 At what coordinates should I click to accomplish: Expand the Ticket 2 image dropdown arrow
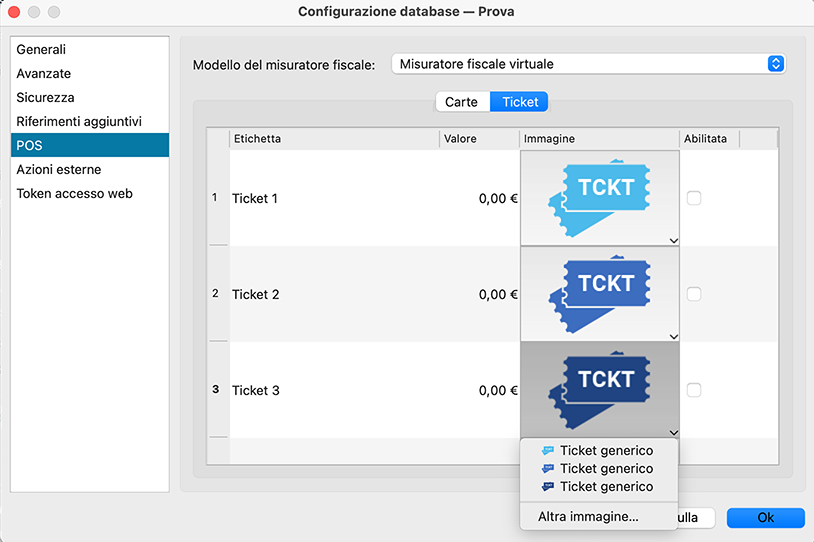674,336
